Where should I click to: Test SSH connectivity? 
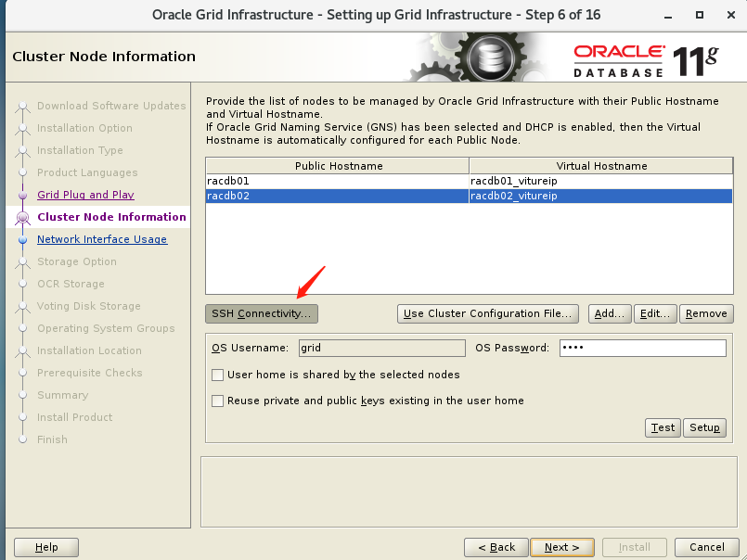tap(663, 427)
